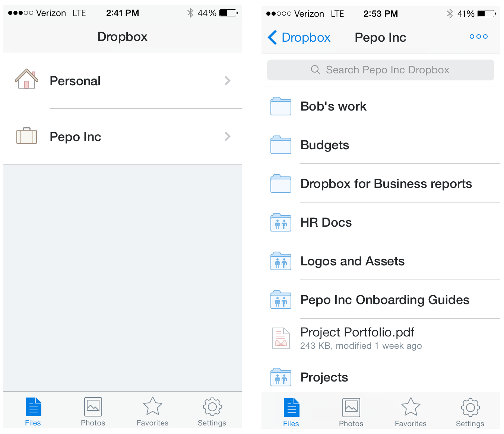Tap the Personal house icon
This screenshot has width=504, height=434.
(26, 79)
